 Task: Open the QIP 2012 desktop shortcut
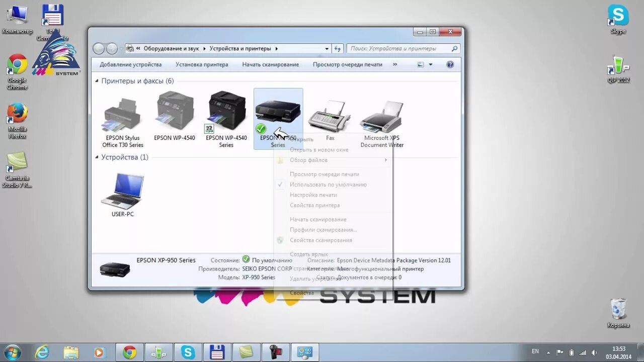(618, 69)
